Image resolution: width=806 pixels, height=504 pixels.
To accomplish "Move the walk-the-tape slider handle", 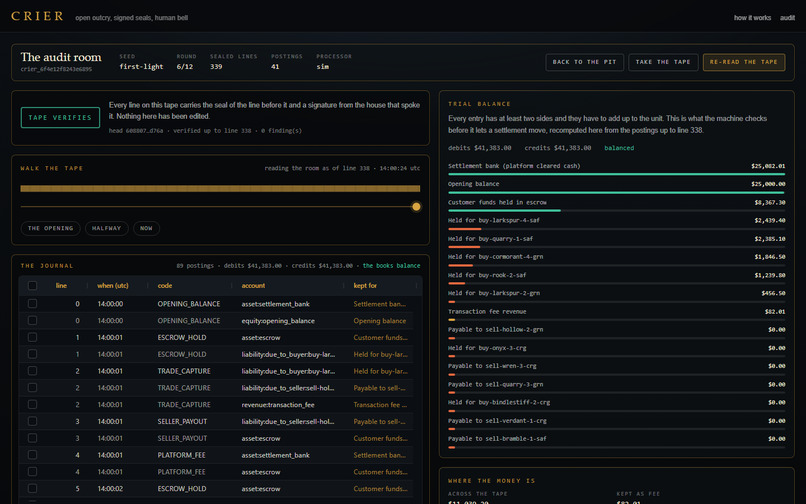I will (x=416, y=207).
